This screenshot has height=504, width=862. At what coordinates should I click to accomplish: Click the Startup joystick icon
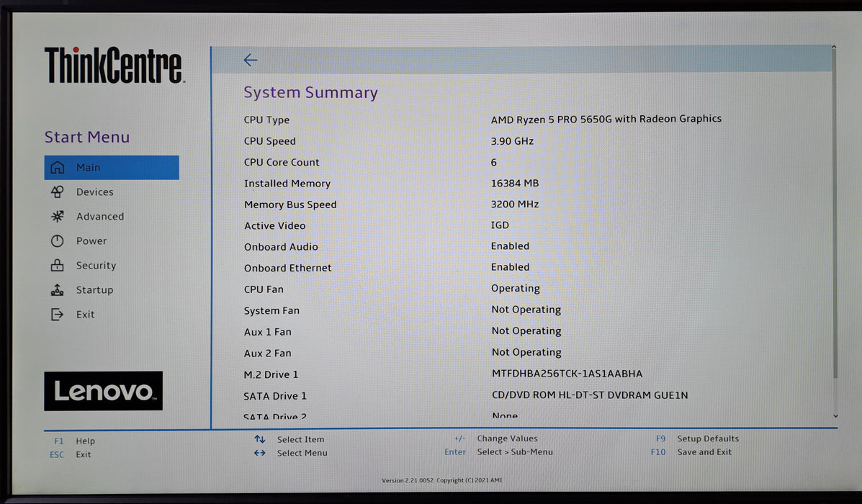pos(57,289)
